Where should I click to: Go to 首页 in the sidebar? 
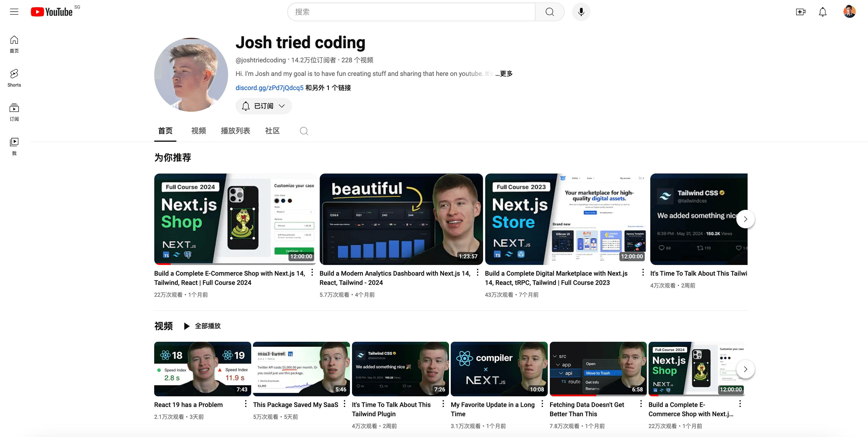(14, 44)
